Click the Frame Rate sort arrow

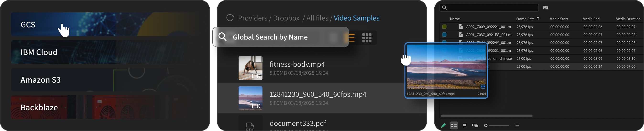[x=538, y=18]
